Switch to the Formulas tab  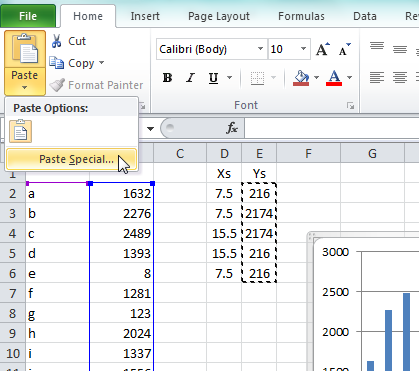[301, 16]
